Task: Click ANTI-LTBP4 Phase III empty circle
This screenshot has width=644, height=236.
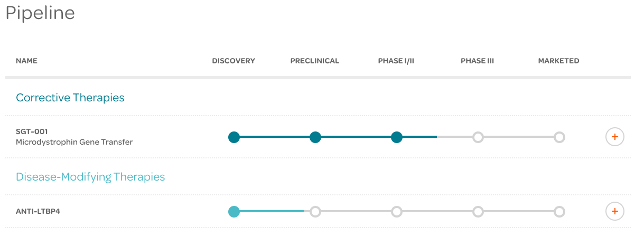Action: tap(478, 212)
